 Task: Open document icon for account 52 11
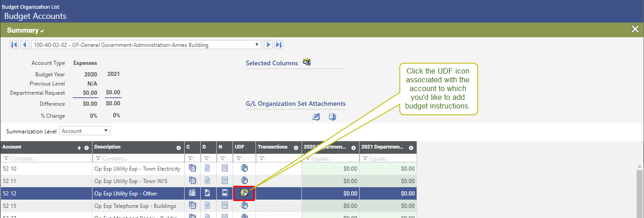pyautogui.click(x=207, y=181)
